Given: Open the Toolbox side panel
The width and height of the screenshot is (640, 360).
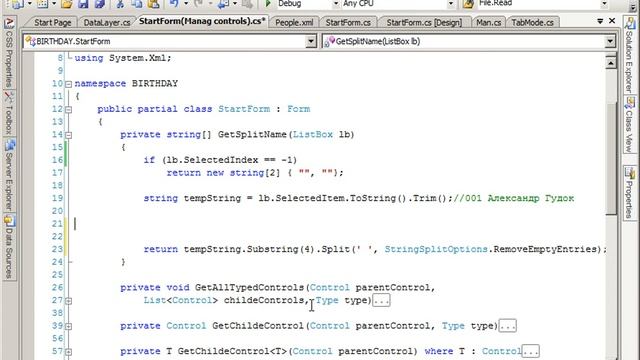Looking at the screenshot, I should point(9,113).
